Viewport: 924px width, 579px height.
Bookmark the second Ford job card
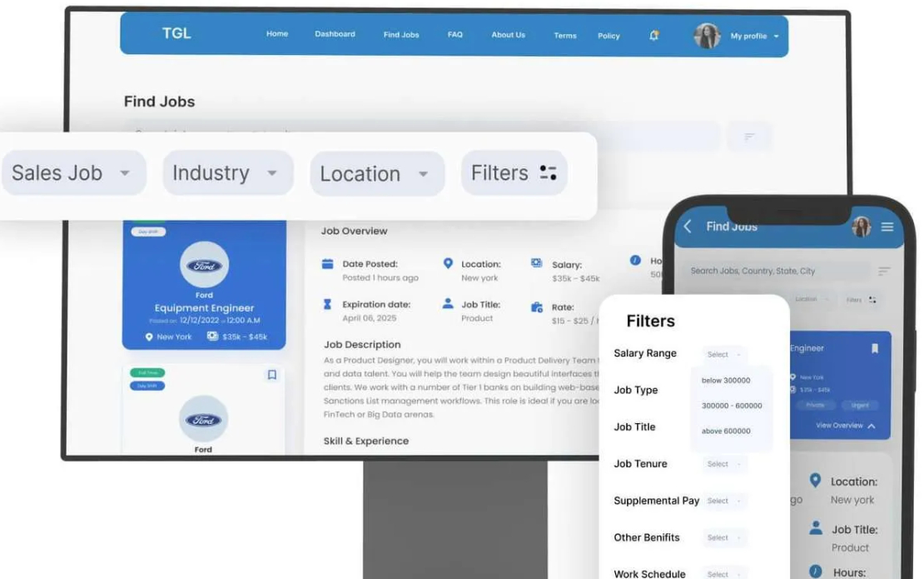(x=271, y=374)
